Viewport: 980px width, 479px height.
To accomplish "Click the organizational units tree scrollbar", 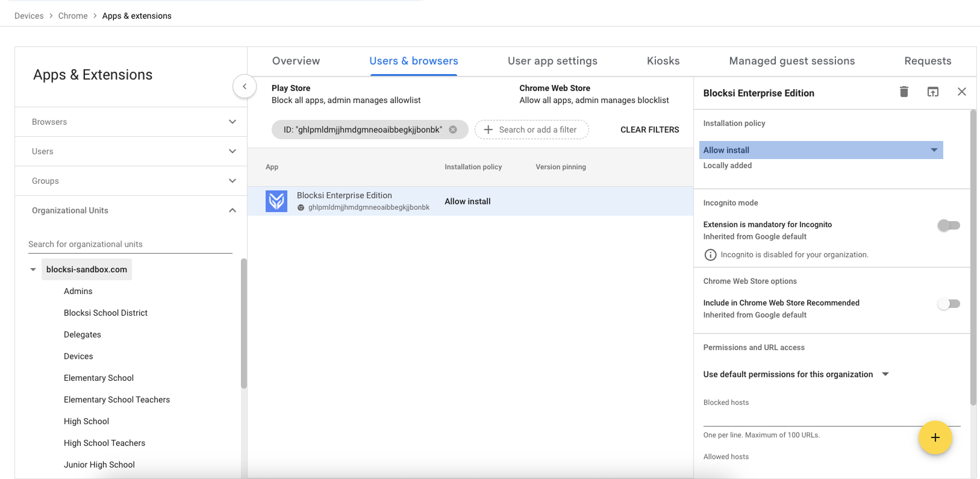I will [243, 324].
